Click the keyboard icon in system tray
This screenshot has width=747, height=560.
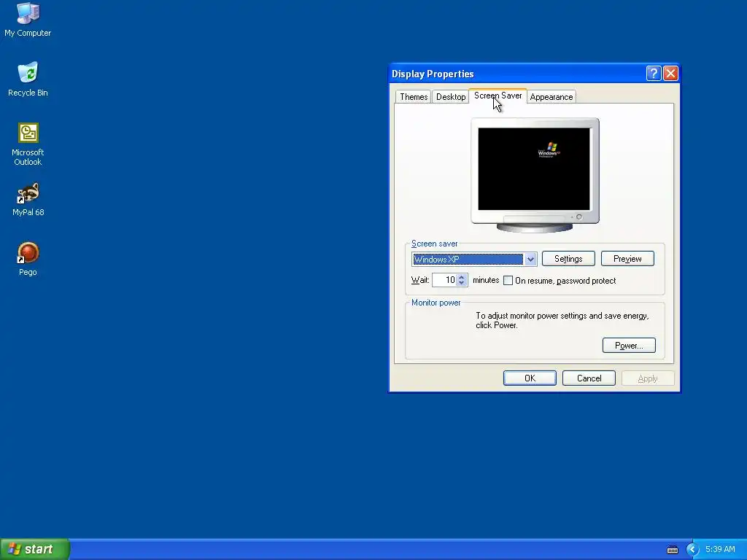[672, 550]
